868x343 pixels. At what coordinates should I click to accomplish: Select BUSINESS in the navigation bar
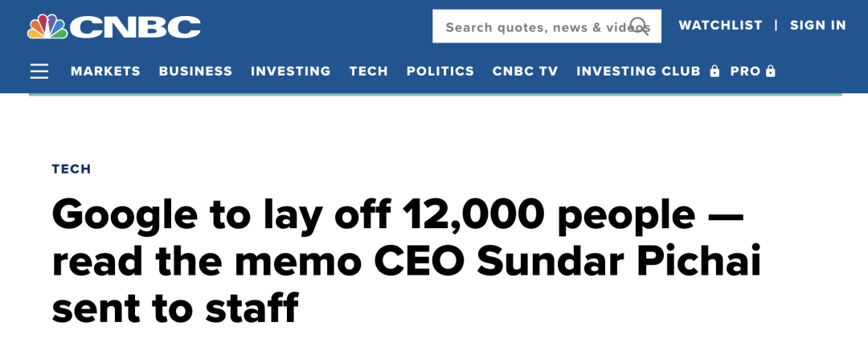[195, 71]
